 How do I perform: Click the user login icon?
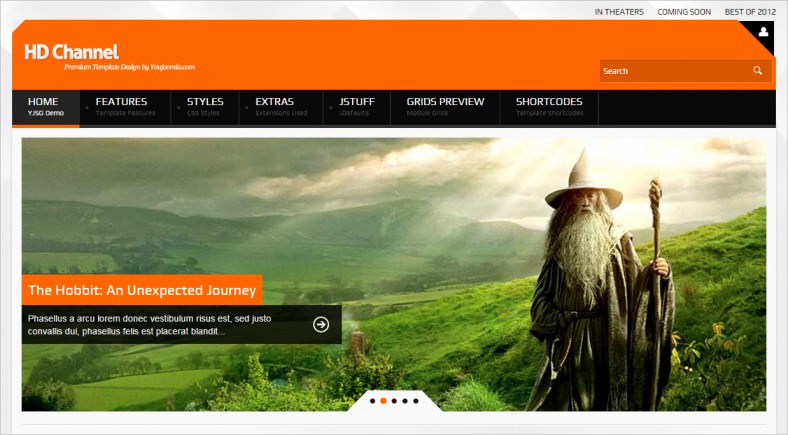pyautogui.click(x=763, y=33)
